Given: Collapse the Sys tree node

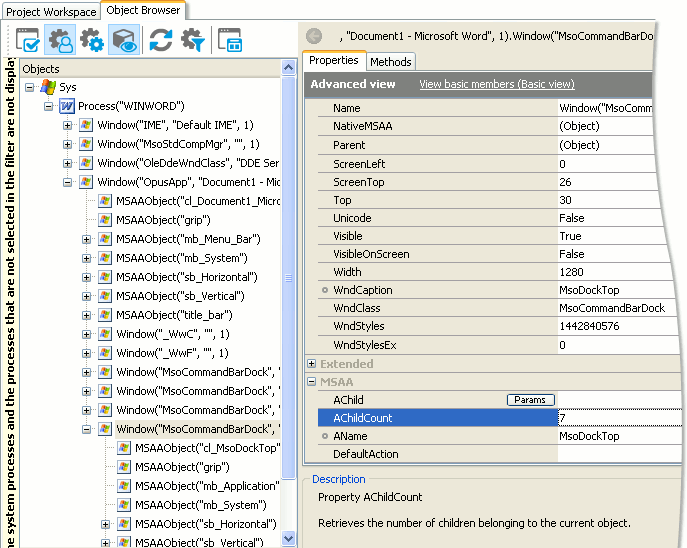Looking at the screenshot, I should tap(30, 87).
